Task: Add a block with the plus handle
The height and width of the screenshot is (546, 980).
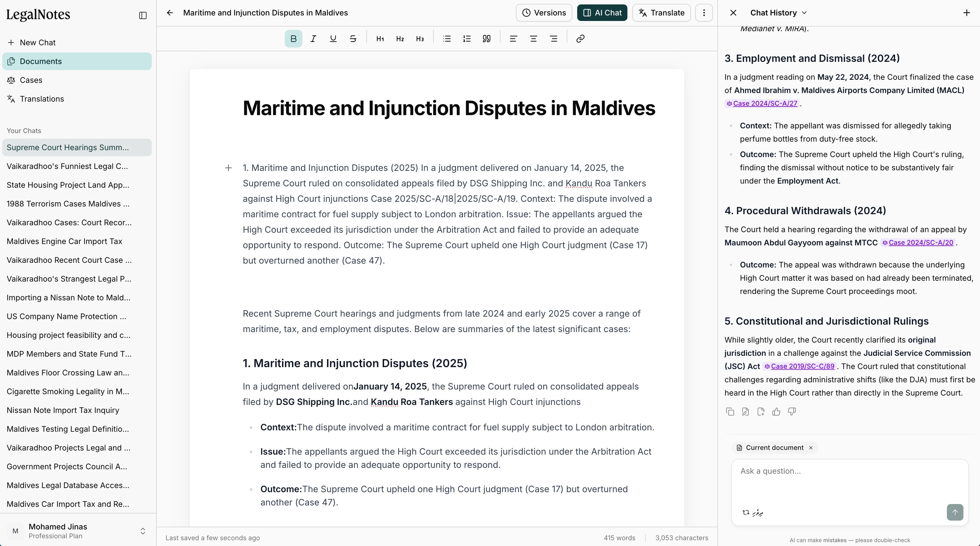Action: point(228,168)
